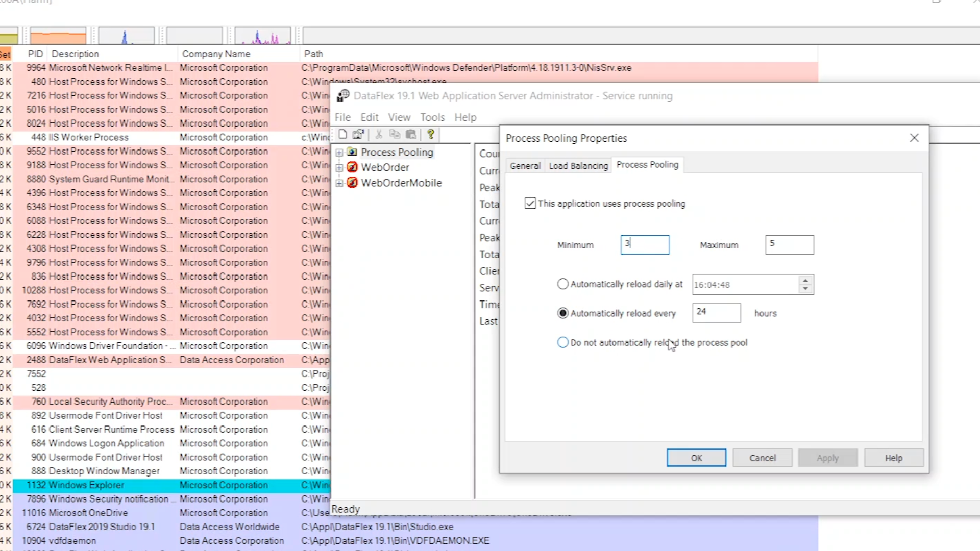The height and width of the screenshot is (551, 980).
Task: Open the Tools menu
Action: point(432,117)
